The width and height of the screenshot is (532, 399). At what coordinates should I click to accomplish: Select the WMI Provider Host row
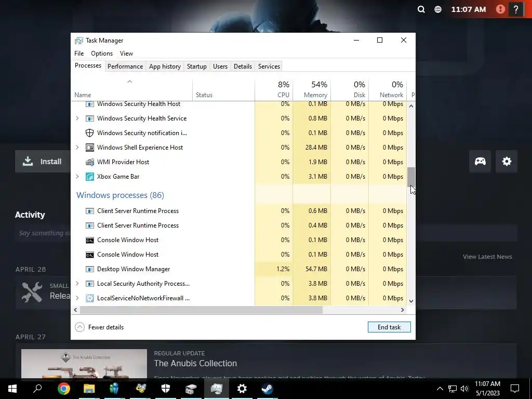click(239, 162)
